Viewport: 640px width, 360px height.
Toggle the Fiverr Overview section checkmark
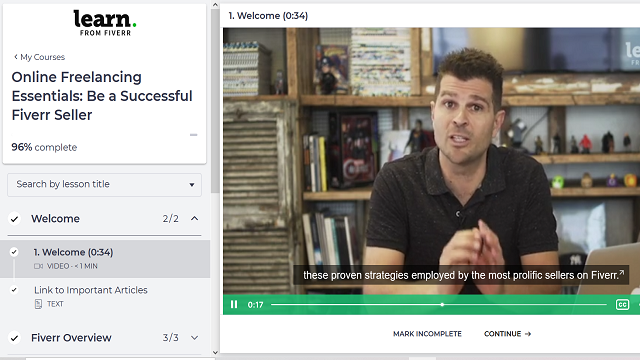click(x=14, y=338)
